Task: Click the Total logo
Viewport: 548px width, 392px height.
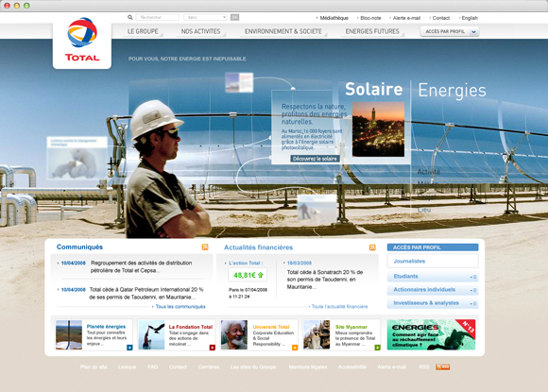Action: (82, 40)
